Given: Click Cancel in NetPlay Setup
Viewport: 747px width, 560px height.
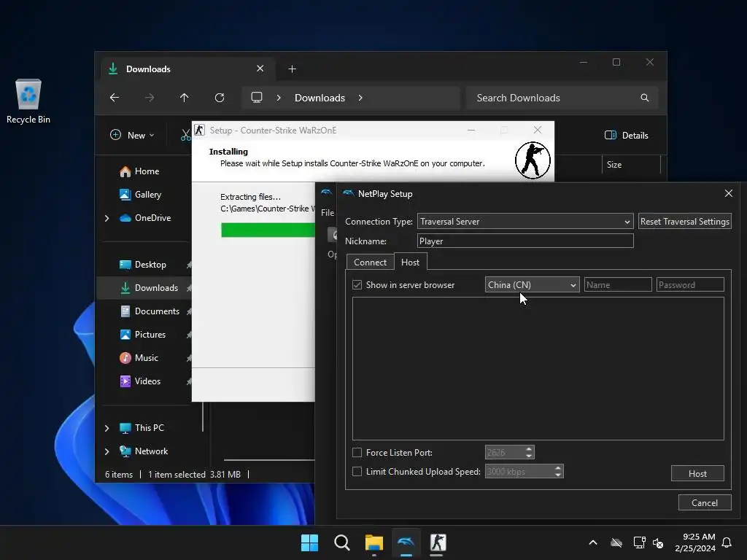Looking at the screenshot, I should [705, 502].
